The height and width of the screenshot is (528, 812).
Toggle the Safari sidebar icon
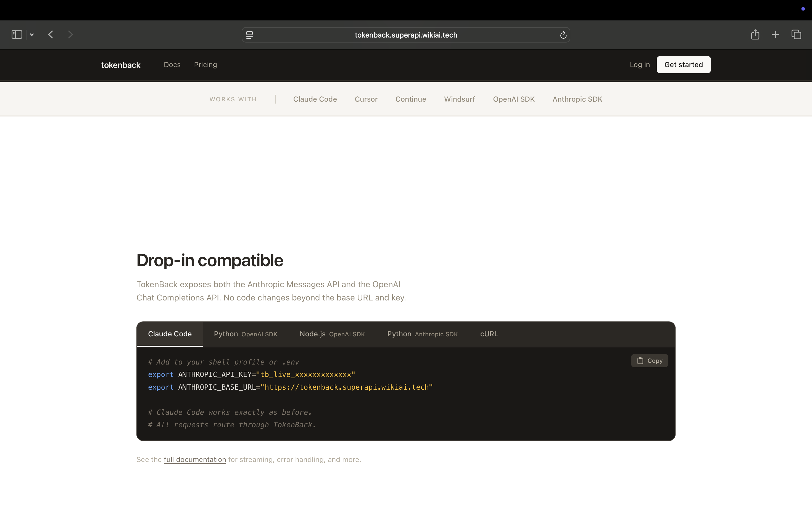(17, 35)
